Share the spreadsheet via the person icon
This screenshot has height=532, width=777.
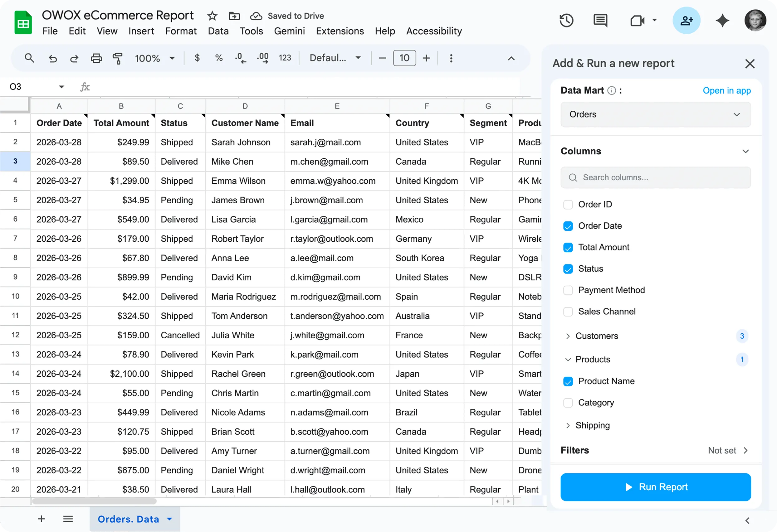tap(687, 20)
